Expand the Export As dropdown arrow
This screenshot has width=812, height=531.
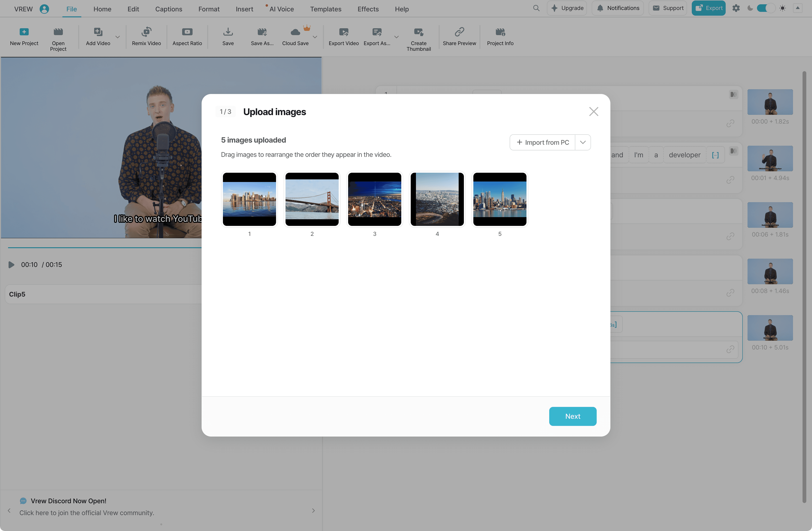pyautogui.click(x=397, y=37)
